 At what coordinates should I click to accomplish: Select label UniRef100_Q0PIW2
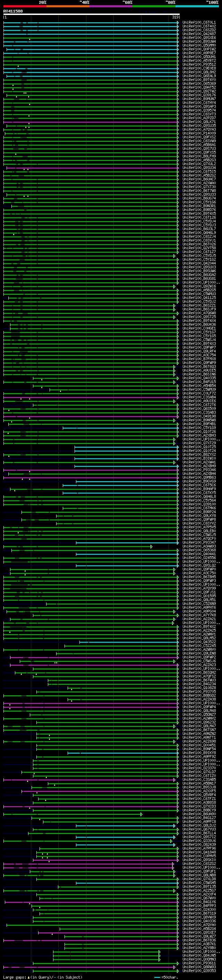pos(199,49)
